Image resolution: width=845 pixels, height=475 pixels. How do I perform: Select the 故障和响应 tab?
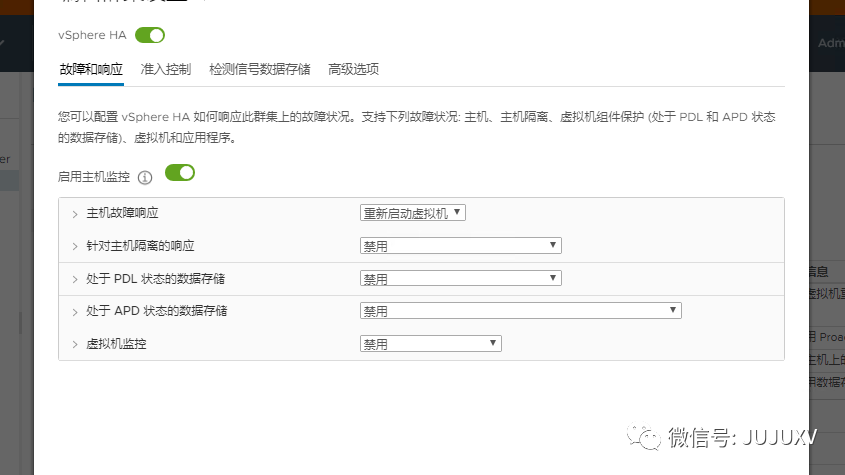pyautogui.click(x=91, y=70)
